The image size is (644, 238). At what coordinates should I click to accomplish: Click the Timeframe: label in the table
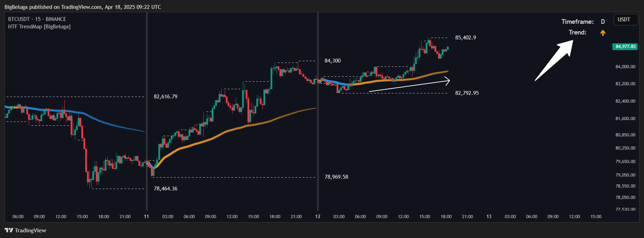coord(578,22)
